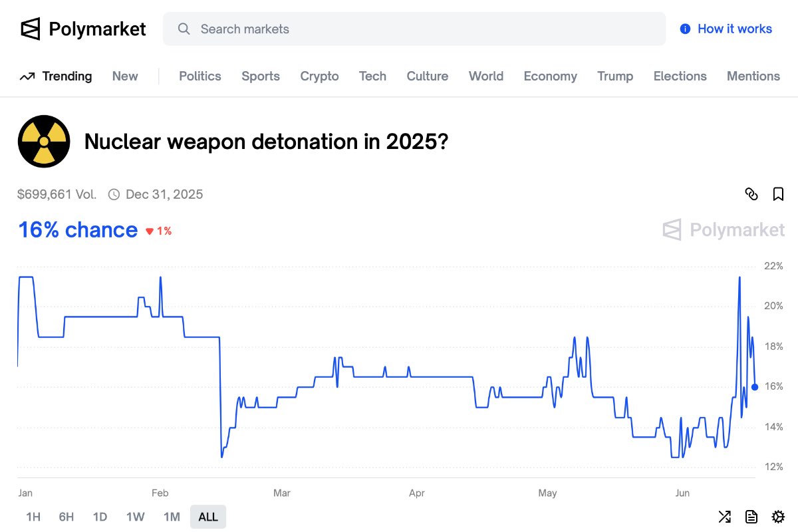The width and height of the screenshot is (798, 532).
Task: Click the Trending arrow icon
Action: [x=27, y=76]
